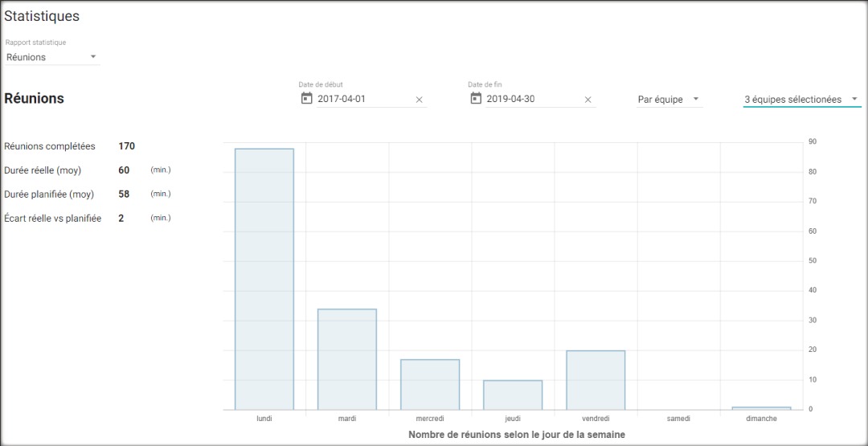Expand the Rapport statistique dropdown arrow
This screenshot has height=446, width=868.
93,56
